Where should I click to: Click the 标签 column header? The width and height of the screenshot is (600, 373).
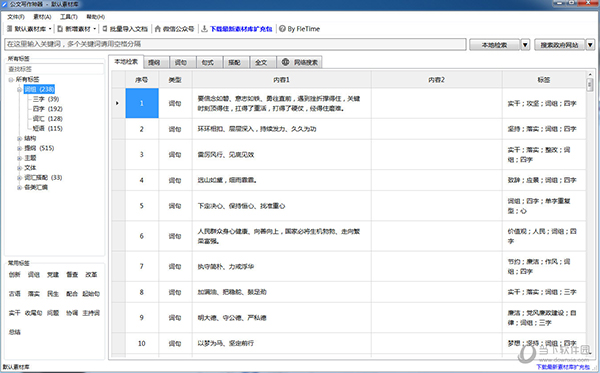click(544, 80)
